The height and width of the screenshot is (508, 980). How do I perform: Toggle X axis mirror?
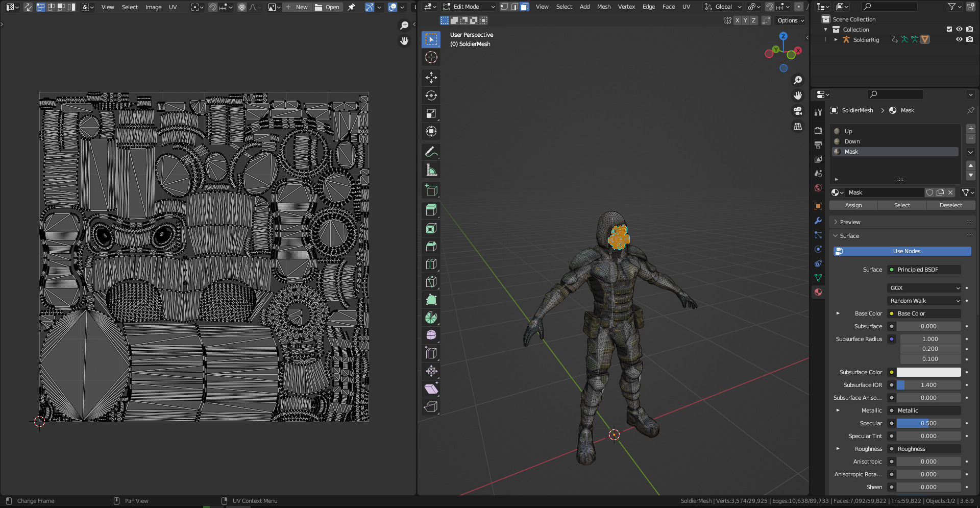coord(737,20)
